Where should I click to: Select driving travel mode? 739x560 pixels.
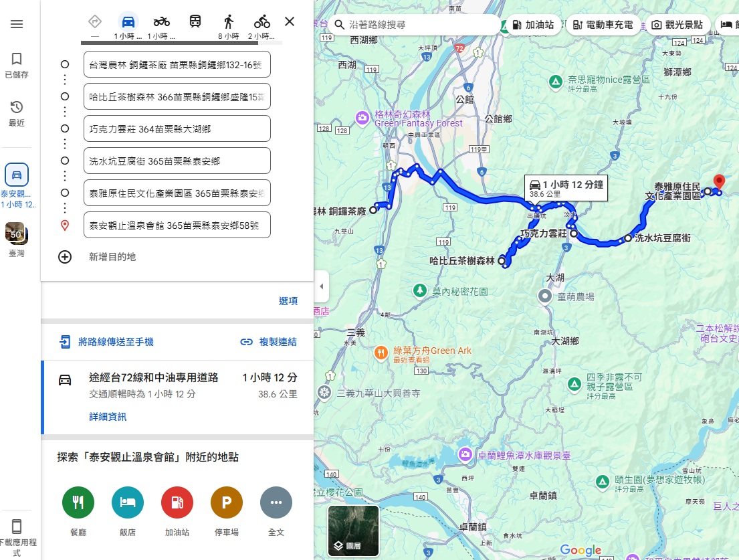128,21
